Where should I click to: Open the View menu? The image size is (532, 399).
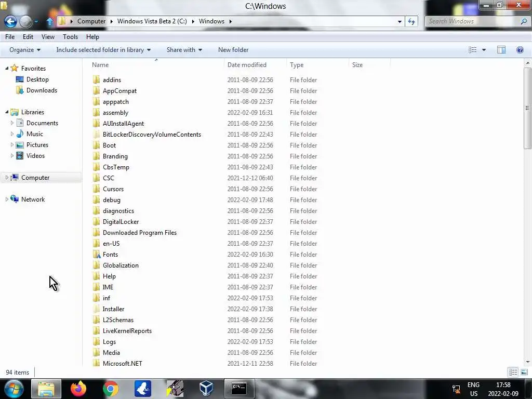coord(48,37)
